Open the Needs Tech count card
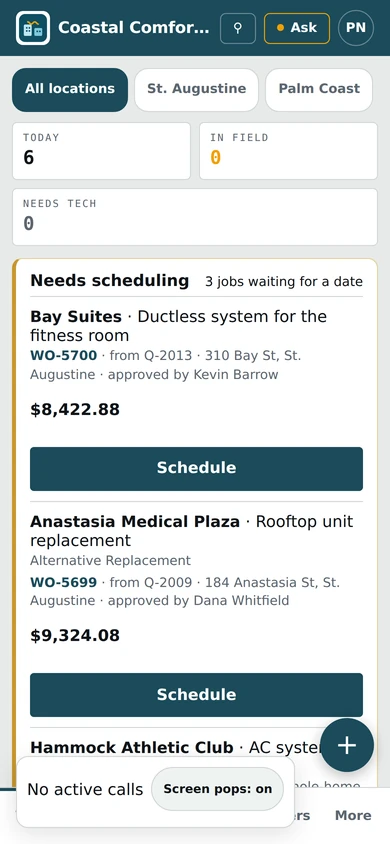 click(x=195, y=217)
